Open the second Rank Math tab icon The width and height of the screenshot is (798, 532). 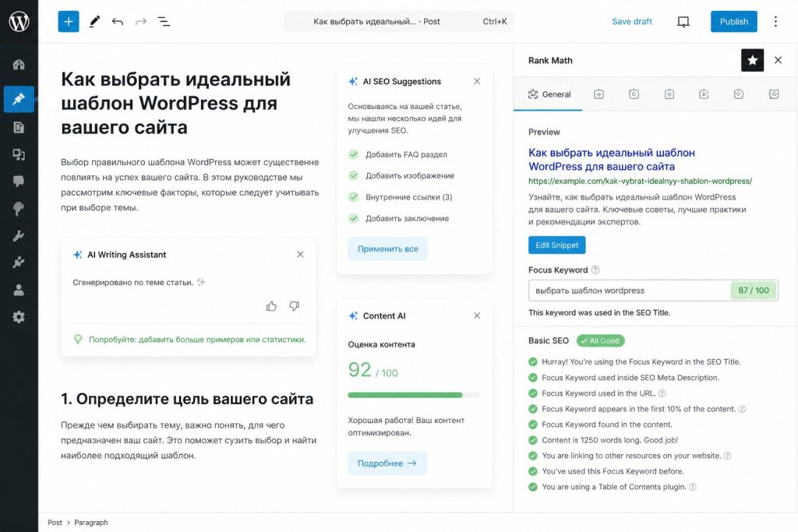pyautogui.click(x=599, y=94)
